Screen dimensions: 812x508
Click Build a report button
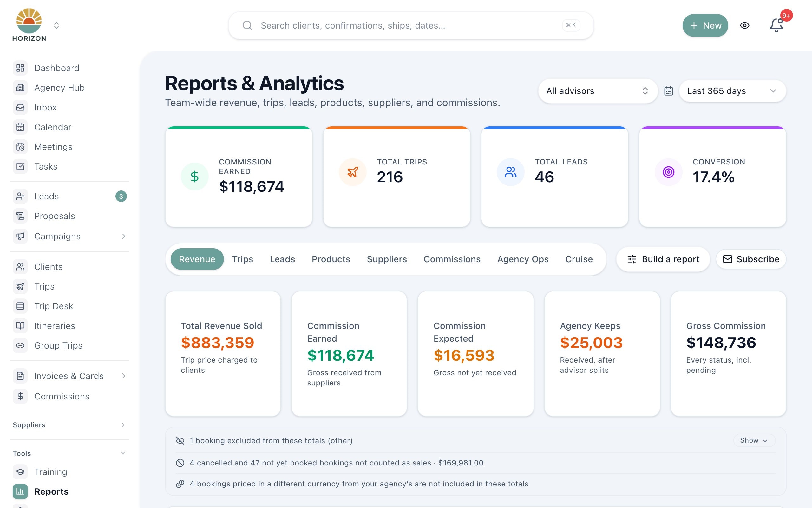tap(663, 259)
